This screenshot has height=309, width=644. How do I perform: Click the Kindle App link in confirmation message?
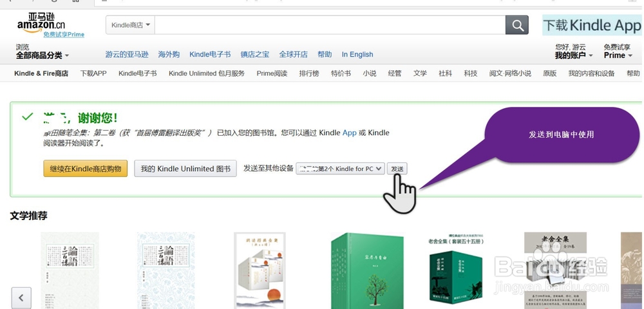coord(350,133)
